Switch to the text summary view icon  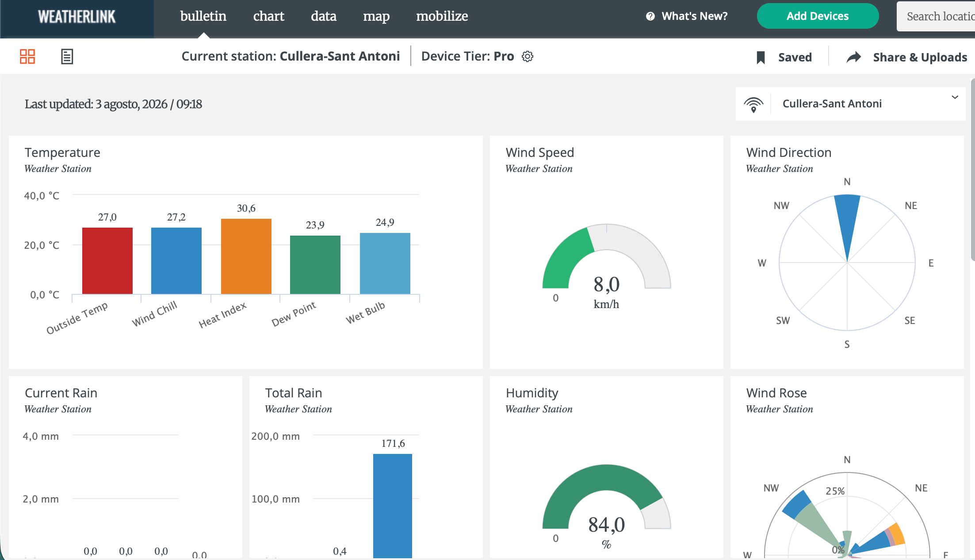click(x=67, y=57)
